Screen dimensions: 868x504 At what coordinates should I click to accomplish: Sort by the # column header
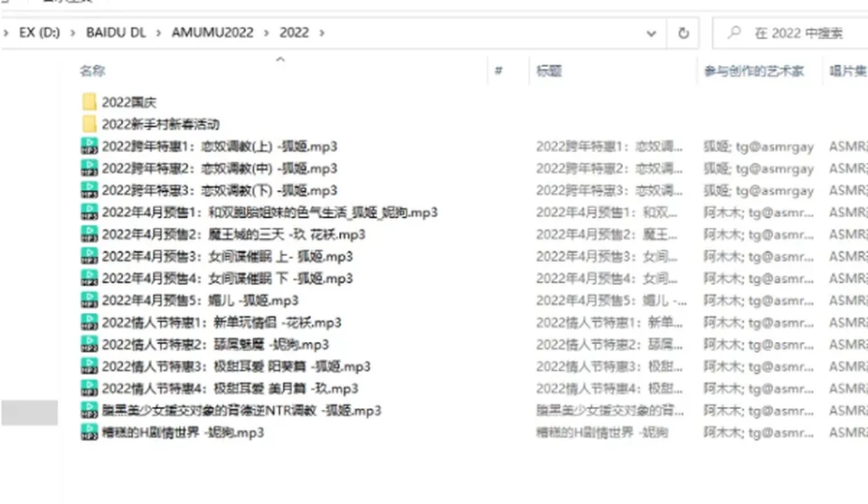pyautogui.click(x=498, y=71)
